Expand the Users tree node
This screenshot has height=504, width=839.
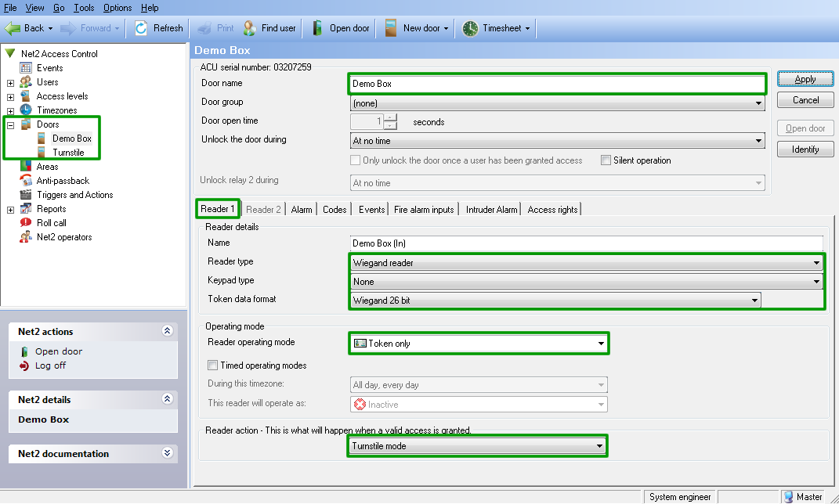pyautogui.click(x=10, y=82)
